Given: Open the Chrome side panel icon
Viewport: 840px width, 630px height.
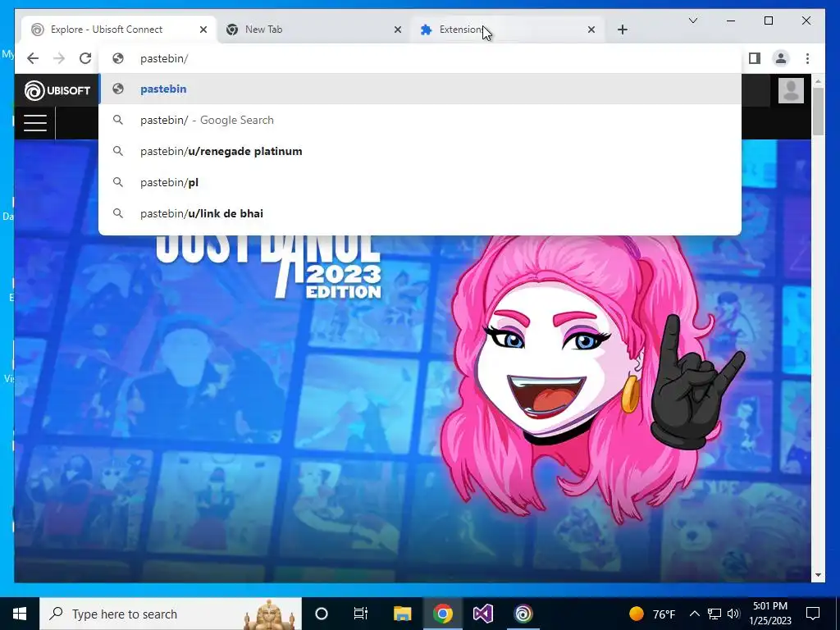Looking at the screenshot, I should coord(755,58).
